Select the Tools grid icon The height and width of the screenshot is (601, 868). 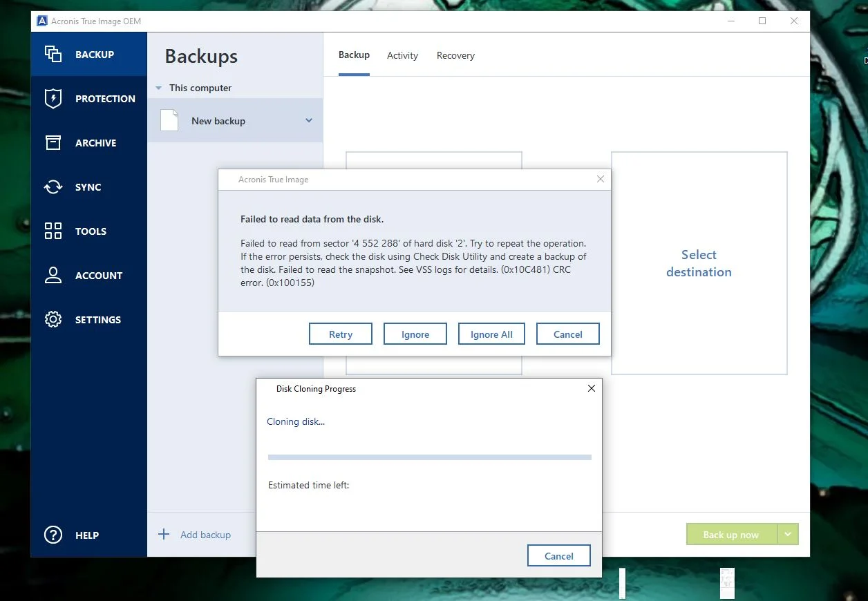pyautogui.click(x=53, y=231)
